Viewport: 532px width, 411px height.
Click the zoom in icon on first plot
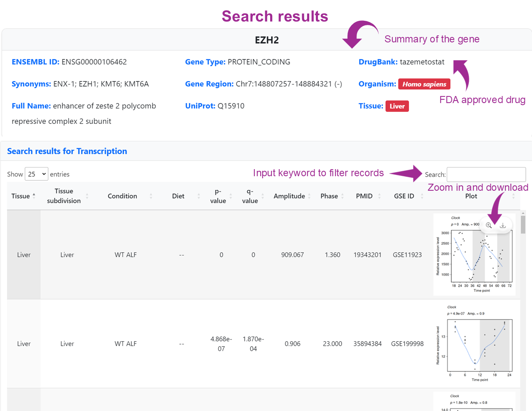(489, 225)
